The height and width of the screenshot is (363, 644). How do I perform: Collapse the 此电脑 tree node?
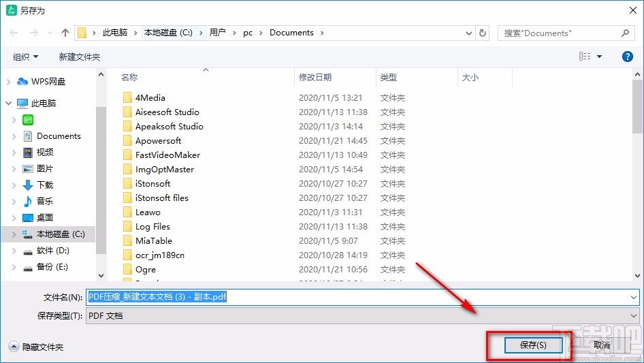point(9,104)
